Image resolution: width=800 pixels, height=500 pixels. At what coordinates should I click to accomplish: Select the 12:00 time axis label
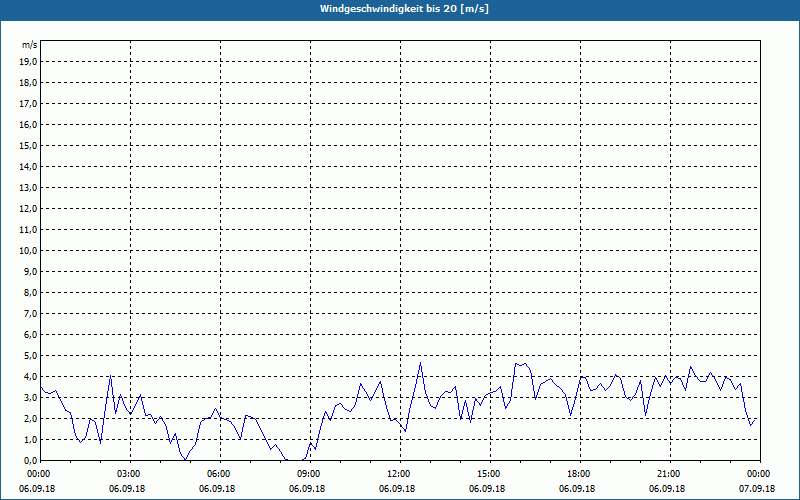click(401, 474)
